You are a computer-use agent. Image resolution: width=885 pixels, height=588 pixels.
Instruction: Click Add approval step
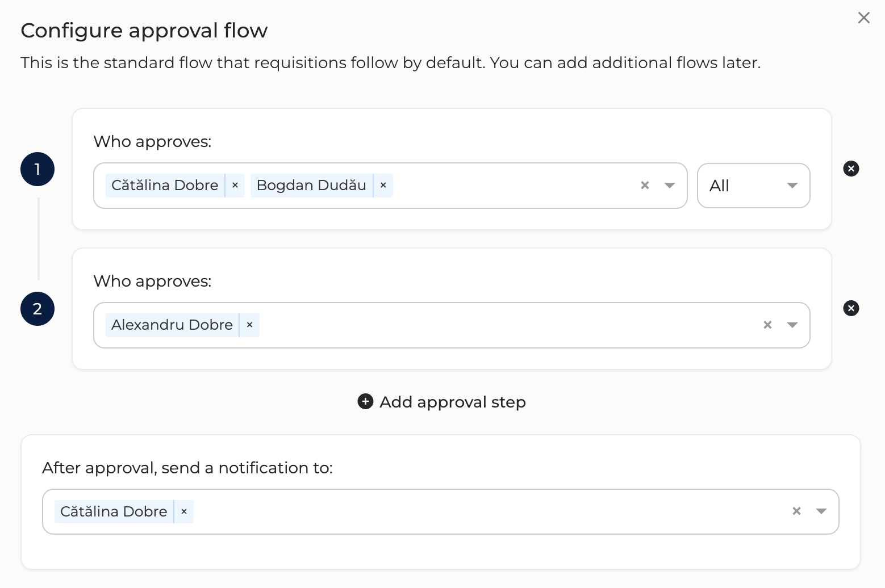tap(442, 402)
